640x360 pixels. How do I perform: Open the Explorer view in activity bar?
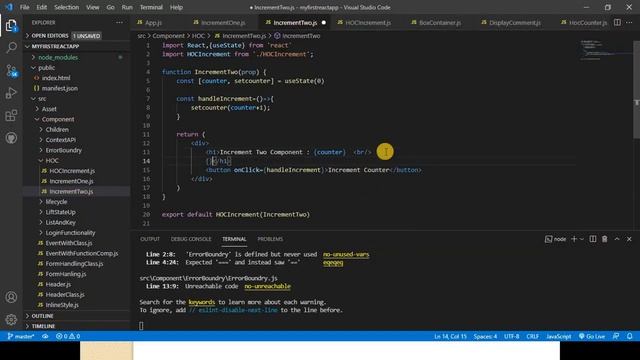tap(11, 25)
